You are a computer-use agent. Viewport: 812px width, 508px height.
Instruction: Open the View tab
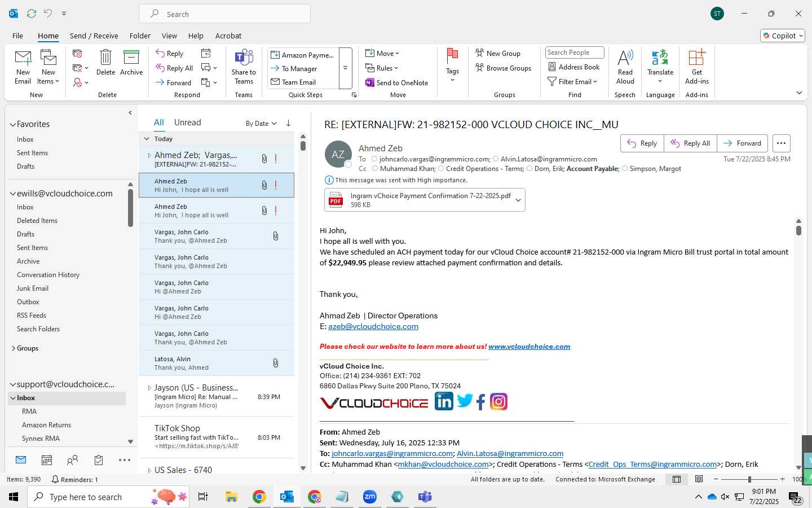169,36
